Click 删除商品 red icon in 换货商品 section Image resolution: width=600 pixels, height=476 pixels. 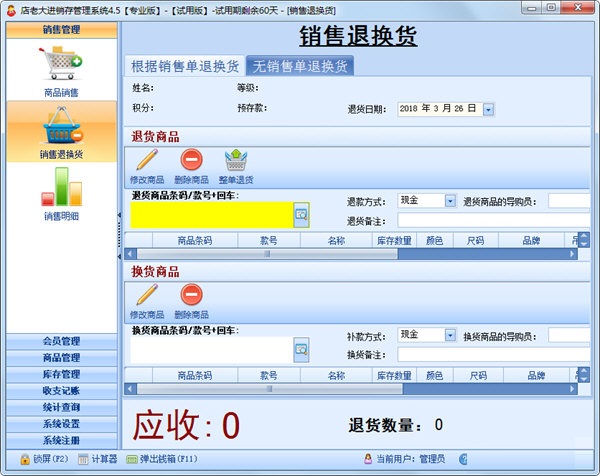pos(191,295)
